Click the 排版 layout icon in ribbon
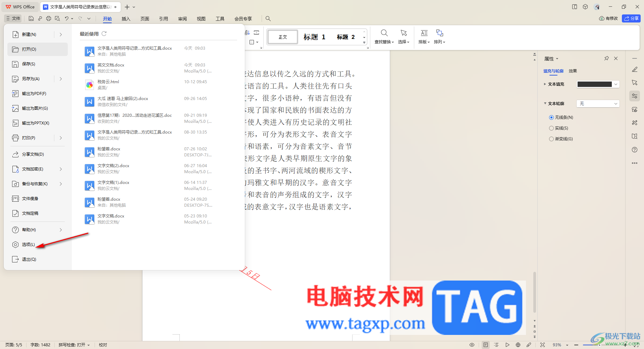 coord(424,33)
